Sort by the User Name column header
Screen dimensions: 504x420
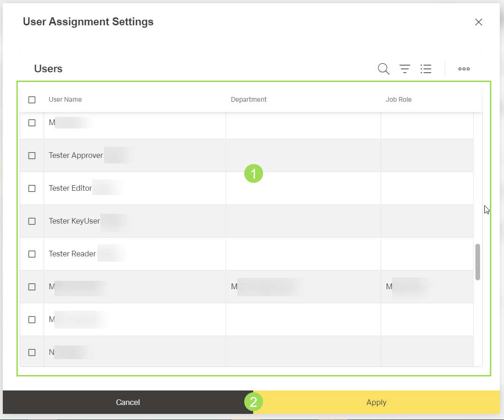pyautogui.click(x=65, y=99)
